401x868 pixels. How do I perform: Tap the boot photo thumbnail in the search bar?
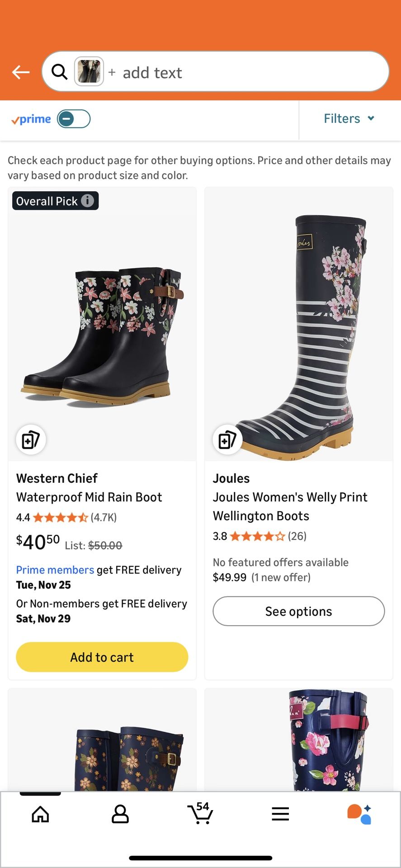point(89,72)
